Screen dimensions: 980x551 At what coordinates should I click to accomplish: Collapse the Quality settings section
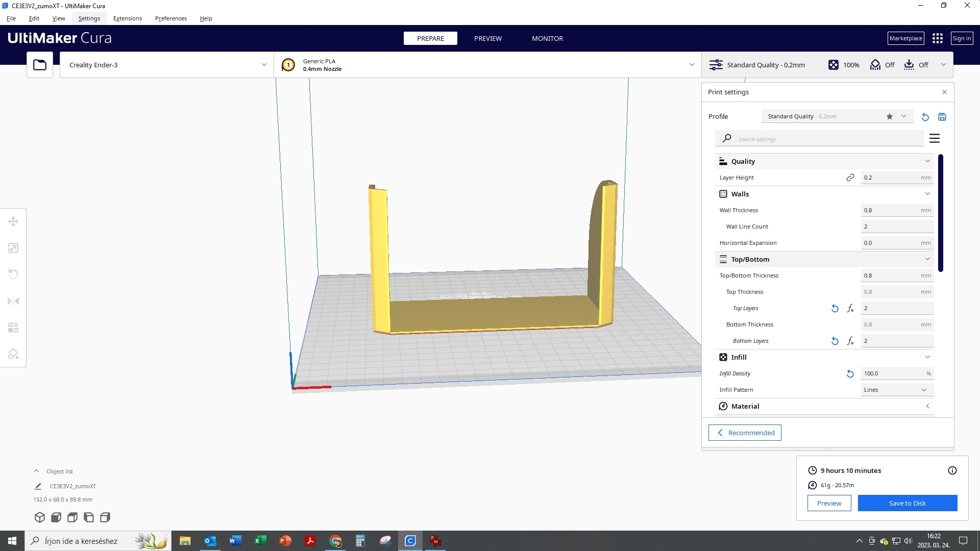click(927, 161)
